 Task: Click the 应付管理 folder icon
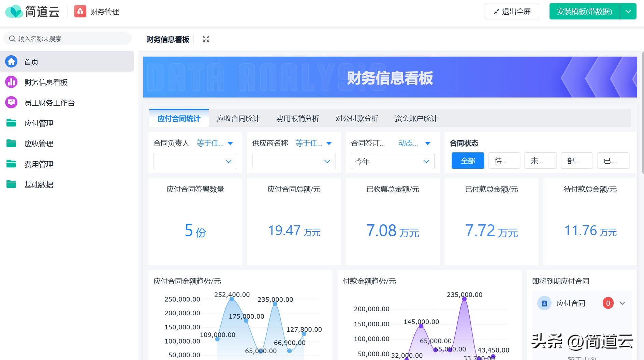click(x=11, y=123)
